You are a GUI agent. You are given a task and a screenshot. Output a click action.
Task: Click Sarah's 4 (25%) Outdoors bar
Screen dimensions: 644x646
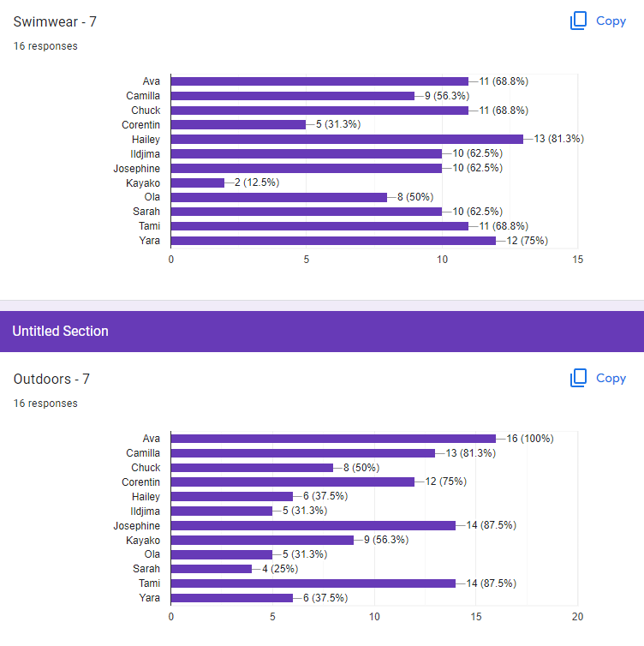(x=212, y=569)
